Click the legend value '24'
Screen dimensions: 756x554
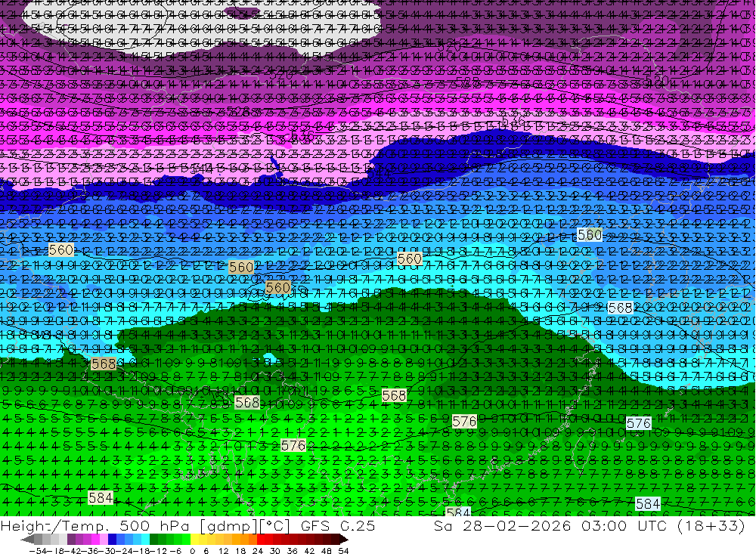pos(258,551)
